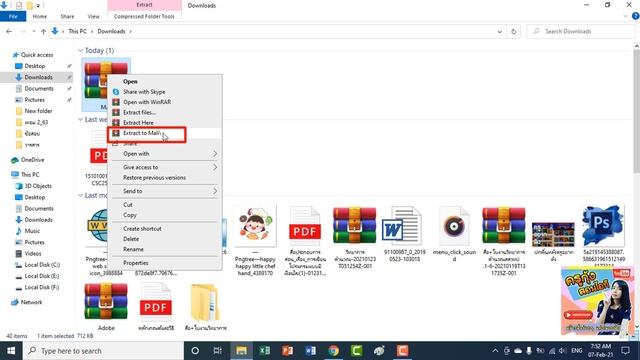
Task: Show hidden tray icons arrow
Action: pos(495,351)
